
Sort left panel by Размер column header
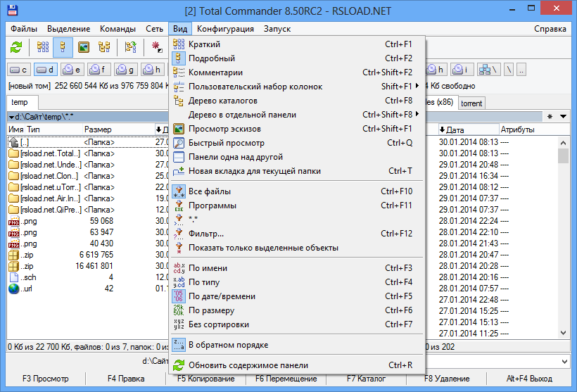coord(118,129)
